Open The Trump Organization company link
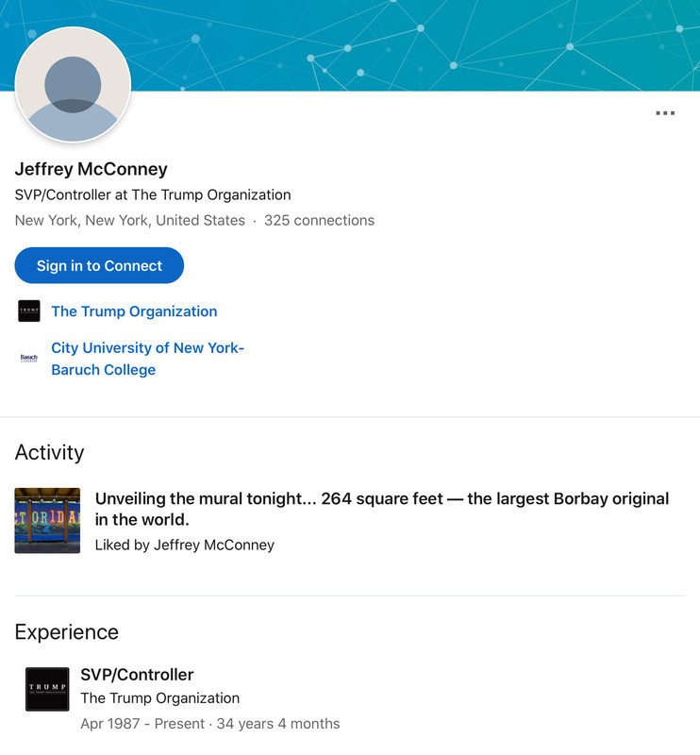Screen dimensions: 700x755 pos(134,311)
